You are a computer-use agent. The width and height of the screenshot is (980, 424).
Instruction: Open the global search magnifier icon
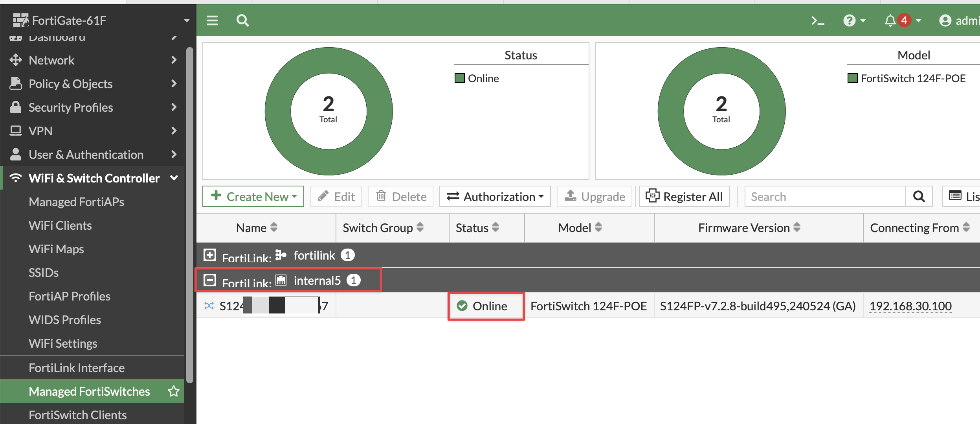coord(243,20)
